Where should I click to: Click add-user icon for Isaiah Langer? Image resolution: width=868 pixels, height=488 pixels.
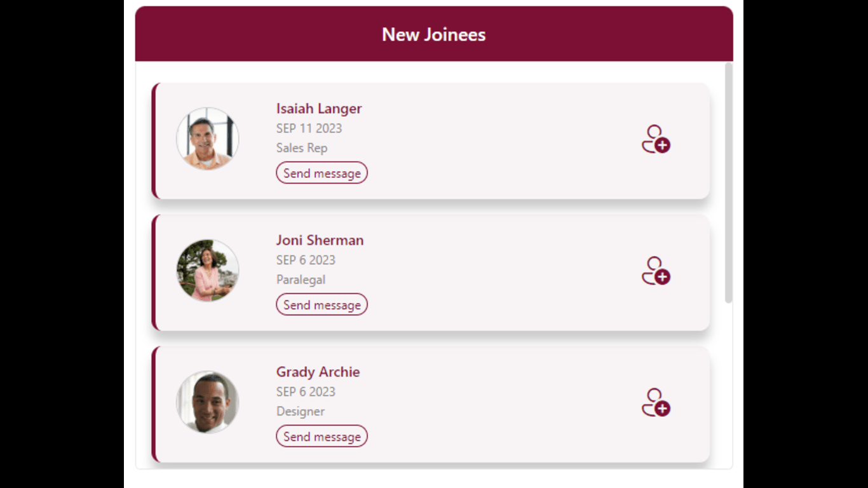(656, 139)
